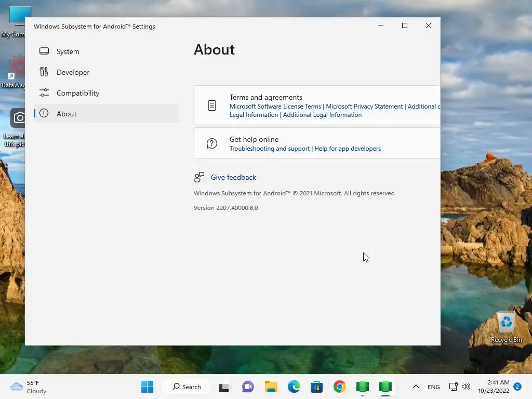The height and width of the screenshot is (399, 532).
Task: Click the active Android Settings taskbar icon
Action: 385,387
